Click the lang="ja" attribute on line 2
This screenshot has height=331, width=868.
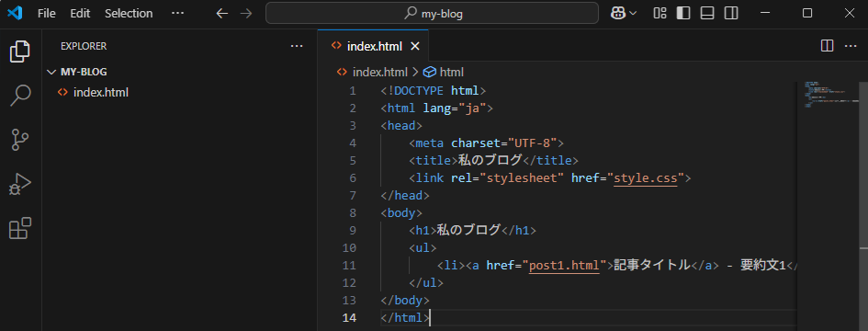tap(455, 108)
